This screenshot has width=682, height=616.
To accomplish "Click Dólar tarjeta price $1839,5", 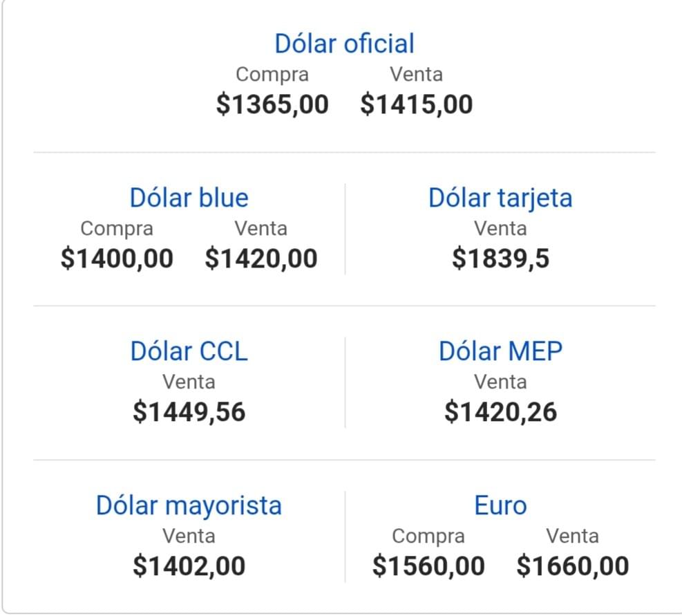I will click(x=500, y=259).
